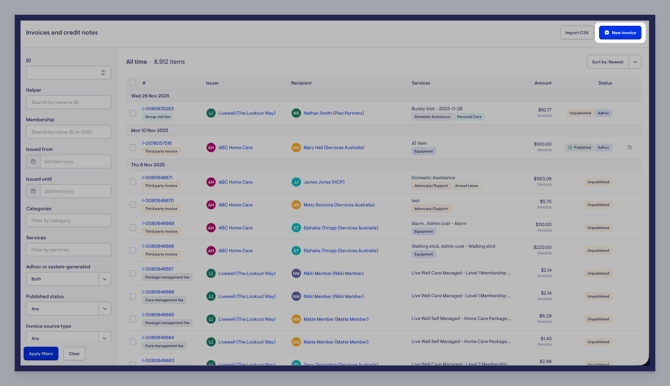Image resolution: width=670 pixels, height=386 pixels.
Task: Click the Livewell issuer avatar on invoice I-0080646667
Action: click(211, 274)
